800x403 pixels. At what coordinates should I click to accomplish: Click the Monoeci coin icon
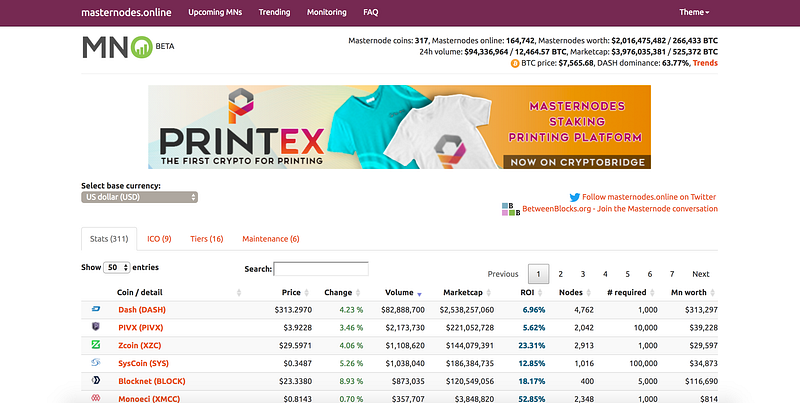point(95,398)
